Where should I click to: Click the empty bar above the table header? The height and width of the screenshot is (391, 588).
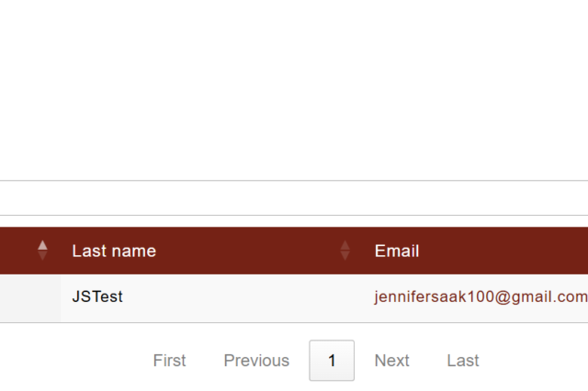[294, 198]
